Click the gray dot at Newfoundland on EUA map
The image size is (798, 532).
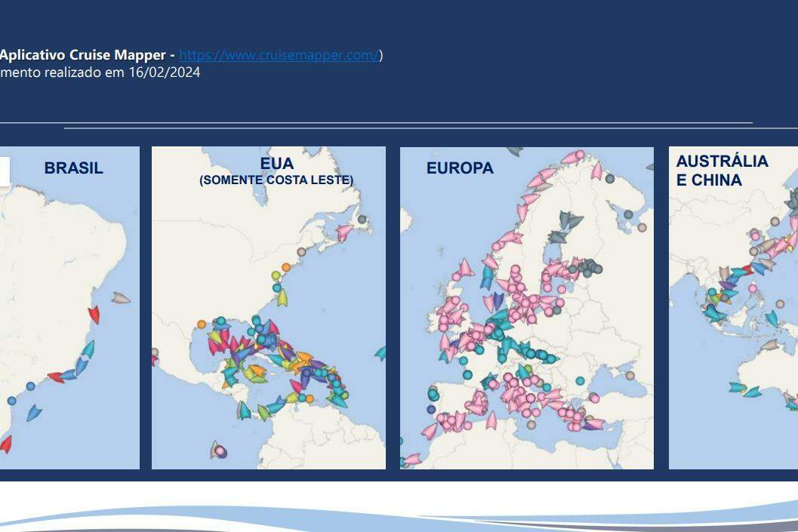[x=362, y=219]
